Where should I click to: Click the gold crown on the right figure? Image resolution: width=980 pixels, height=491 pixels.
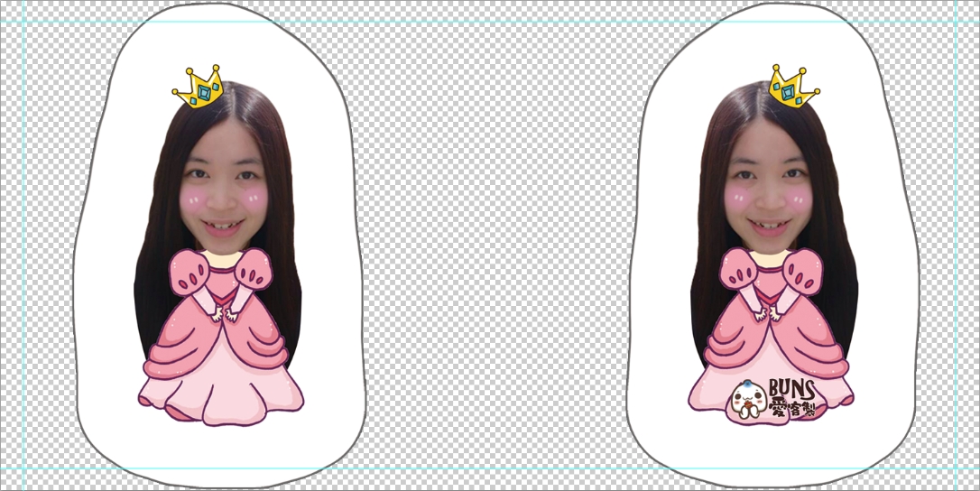pyautogui.click(x=791, y=86)
